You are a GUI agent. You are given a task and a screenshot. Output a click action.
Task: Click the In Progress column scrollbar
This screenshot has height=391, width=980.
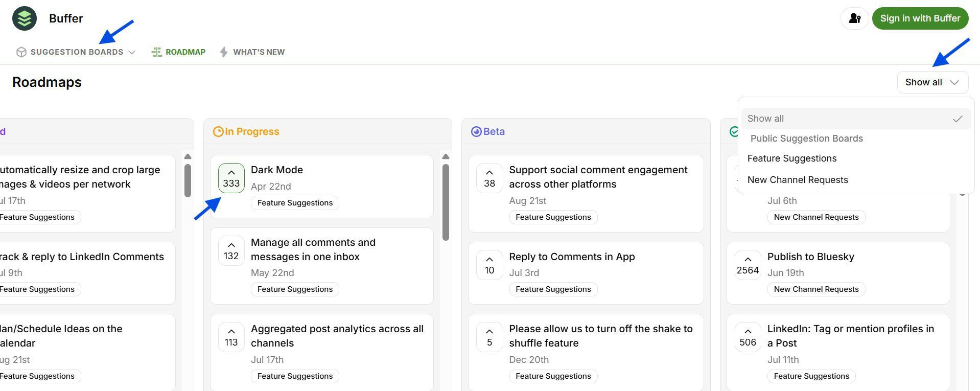446,202
